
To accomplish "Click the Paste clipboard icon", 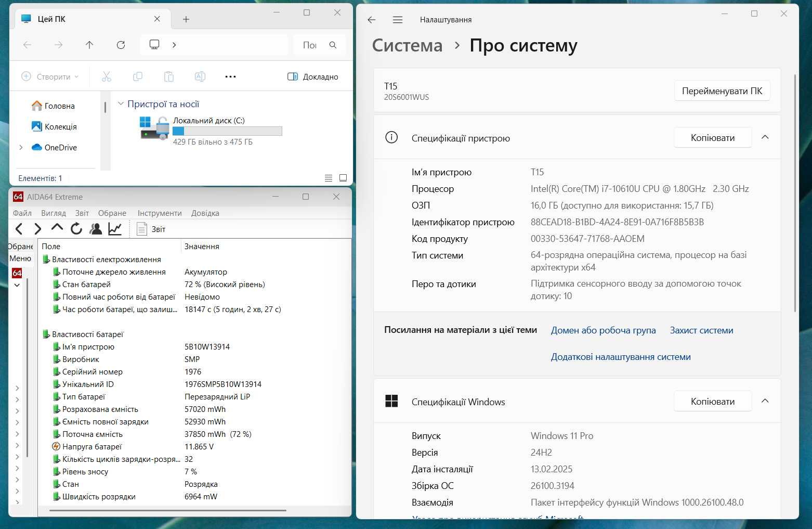I will click(x=169, y=76).
